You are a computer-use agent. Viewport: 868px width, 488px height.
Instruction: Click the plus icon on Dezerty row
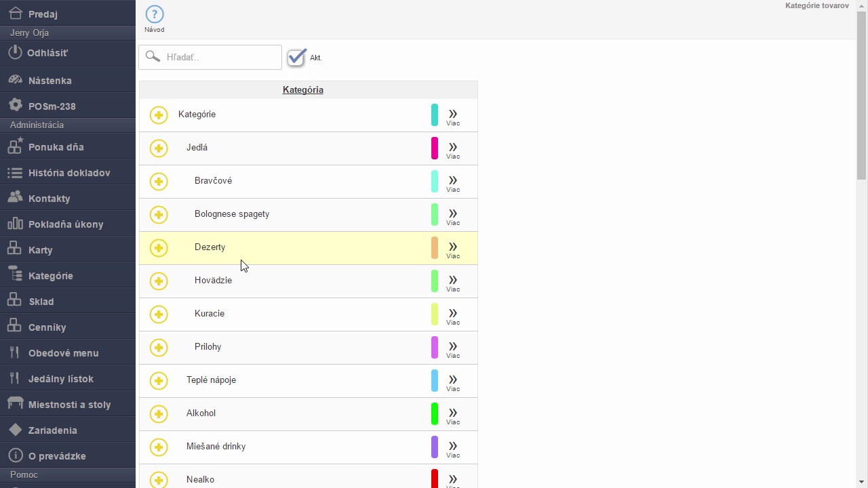pyautogui.click(x=159, y=248)
